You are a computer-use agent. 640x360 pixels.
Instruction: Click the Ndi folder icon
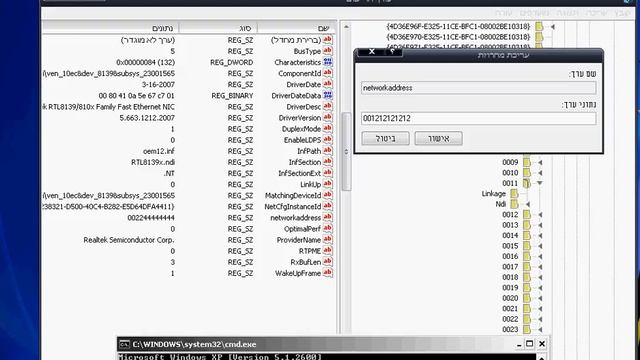[x=514, y=204]
